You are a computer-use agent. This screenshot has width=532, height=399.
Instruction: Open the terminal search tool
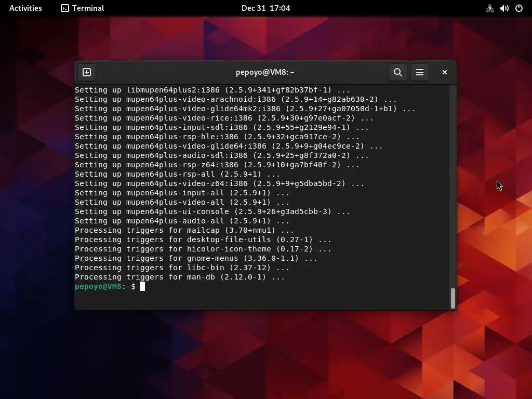click(x=398, y=72)
